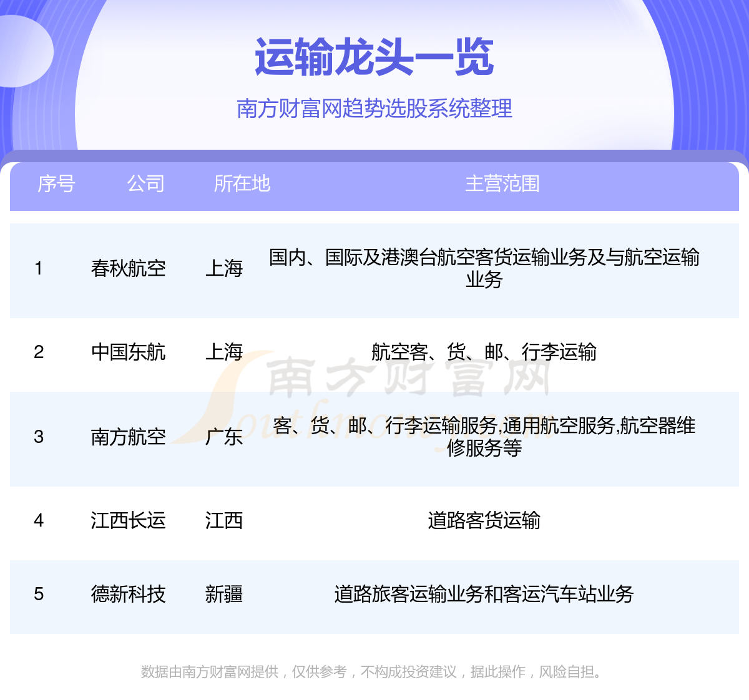Select row number 2 cell
This screenshot has height=700, width=749.
point(39,352)
